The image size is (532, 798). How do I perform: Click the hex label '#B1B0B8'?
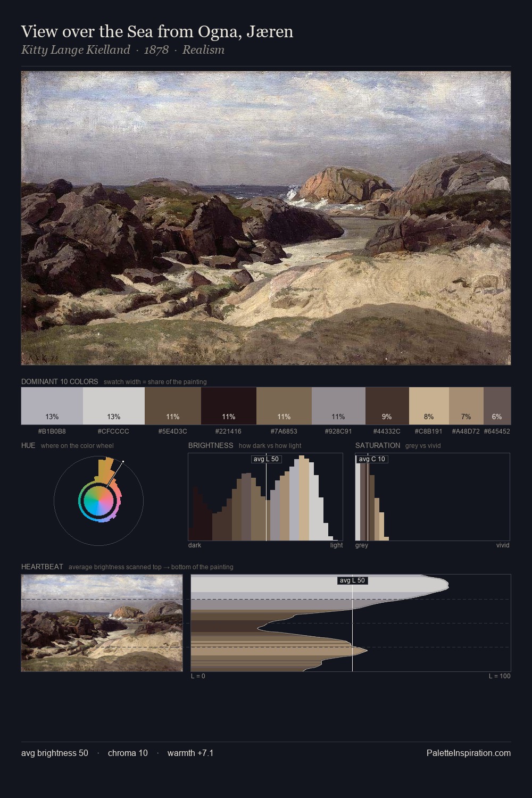52,431
